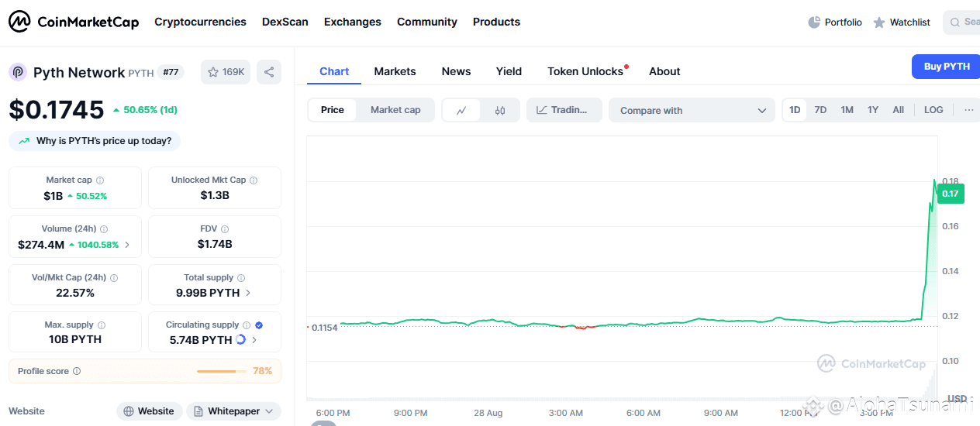Open the Cryptocurrencies menu

[200, 22]
